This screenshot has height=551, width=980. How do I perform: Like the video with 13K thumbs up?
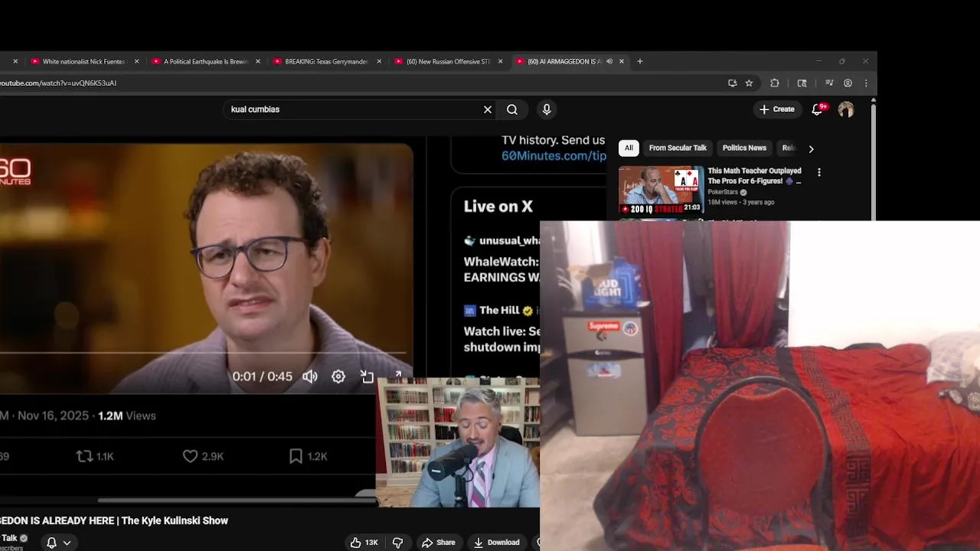click(364, 543)
